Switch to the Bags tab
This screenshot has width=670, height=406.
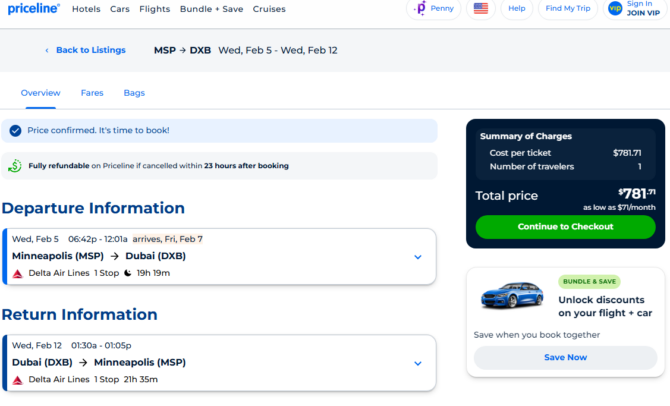pos(134,93)
